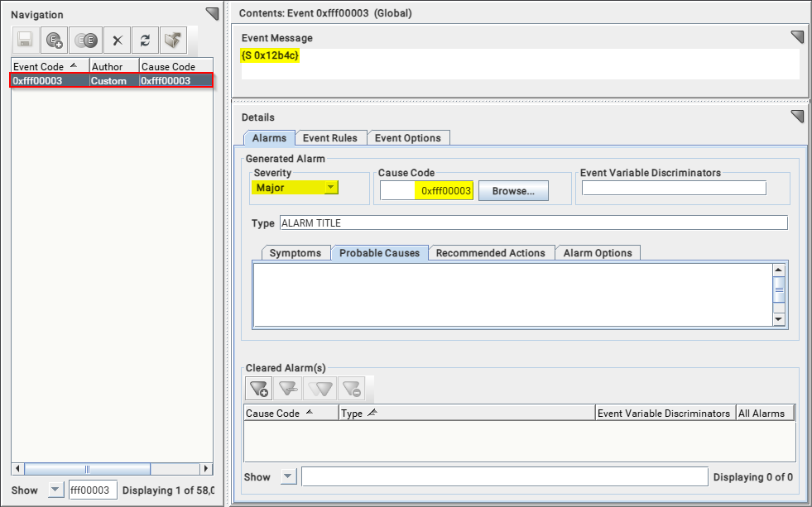Click the Export folder icon in Navigation toolbar
The height and width of the screenshot is (507, 812).
coord(172,40)
